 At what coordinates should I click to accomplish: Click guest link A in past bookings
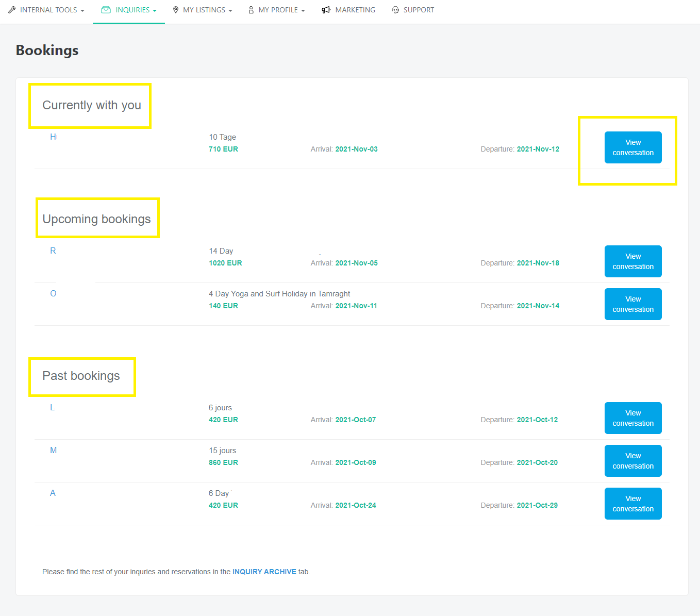[53, 493]
